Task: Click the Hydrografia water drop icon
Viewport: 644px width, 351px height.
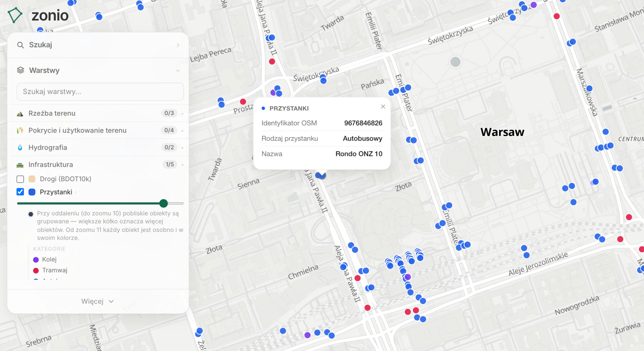Action: pyautogui.click(x=20, y=148)
